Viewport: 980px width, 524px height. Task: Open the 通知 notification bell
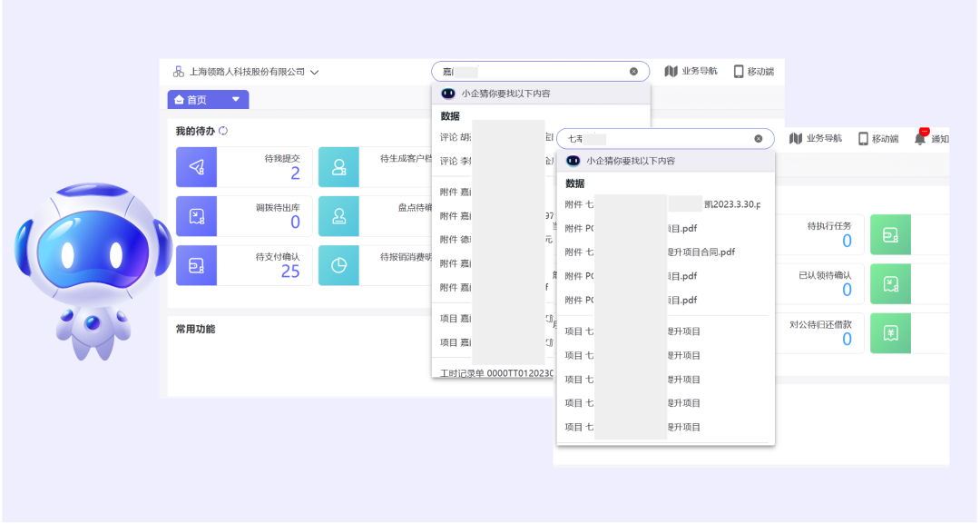920,138
